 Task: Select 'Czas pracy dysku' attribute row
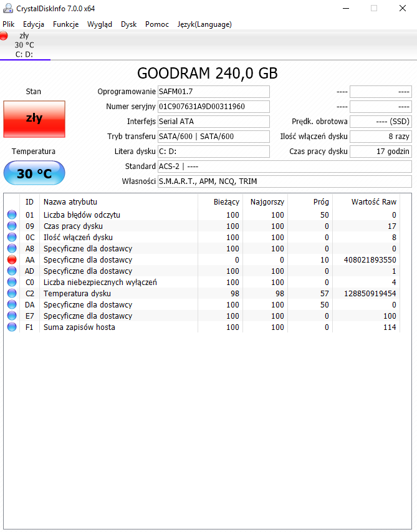[x=202, y=226]
